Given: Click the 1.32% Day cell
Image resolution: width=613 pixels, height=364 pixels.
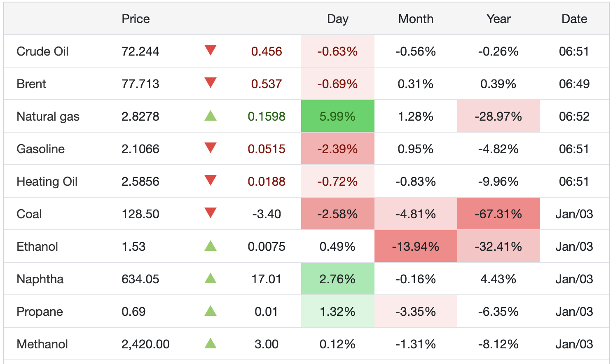Looking at the screenshot, I should (338, 312).
